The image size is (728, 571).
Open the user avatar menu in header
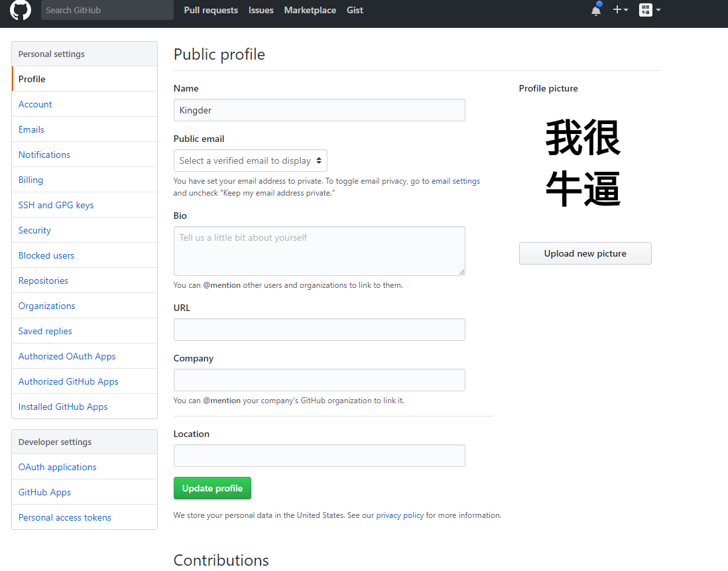tap(650, 10)
